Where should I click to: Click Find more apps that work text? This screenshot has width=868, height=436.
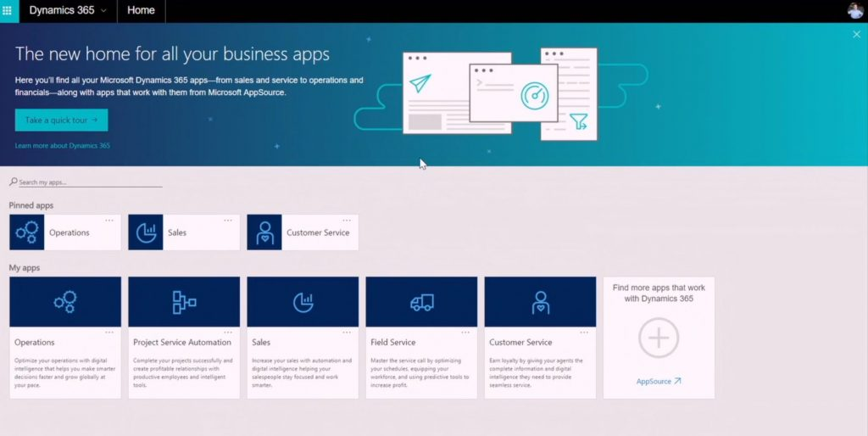(x=659, y=293)
